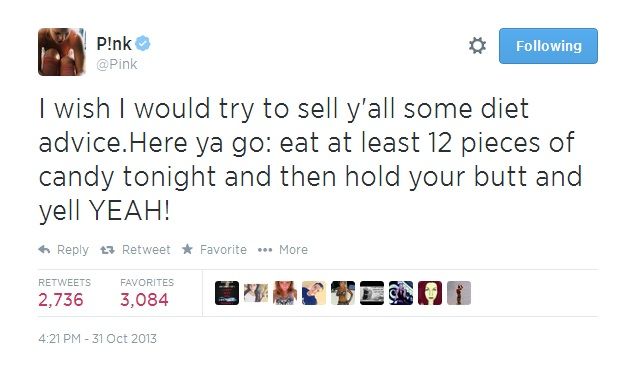Screen dimensions: 636x381
Task: Click the P!nk display name
Action: coord(114,43)
